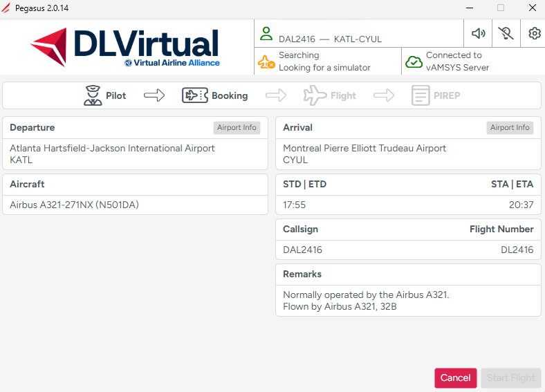This screenshot has width=545, height=392.
Task: Click the Remarks section header
Action: (302, 274)
